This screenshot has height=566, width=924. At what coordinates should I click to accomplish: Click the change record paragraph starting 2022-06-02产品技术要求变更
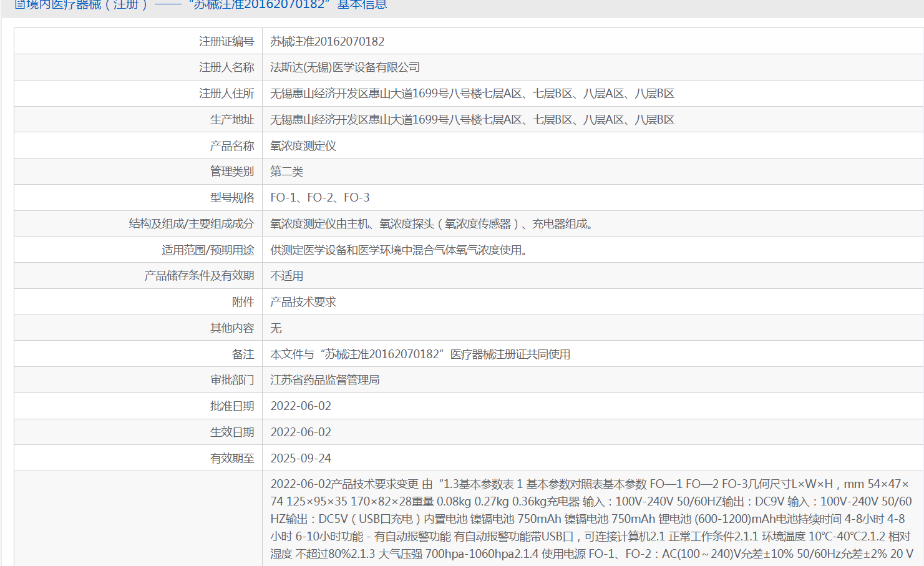click(x=591, y=519)
